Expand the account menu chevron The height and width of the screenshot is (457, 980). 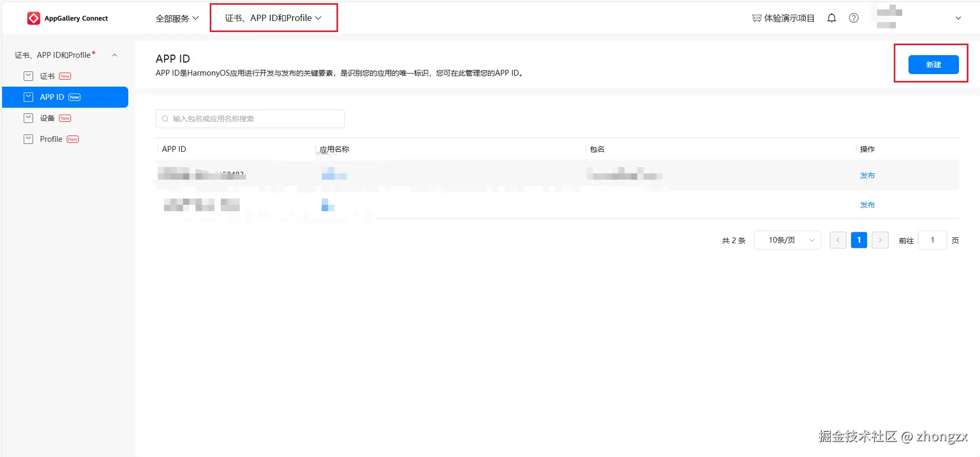[958, 18]
